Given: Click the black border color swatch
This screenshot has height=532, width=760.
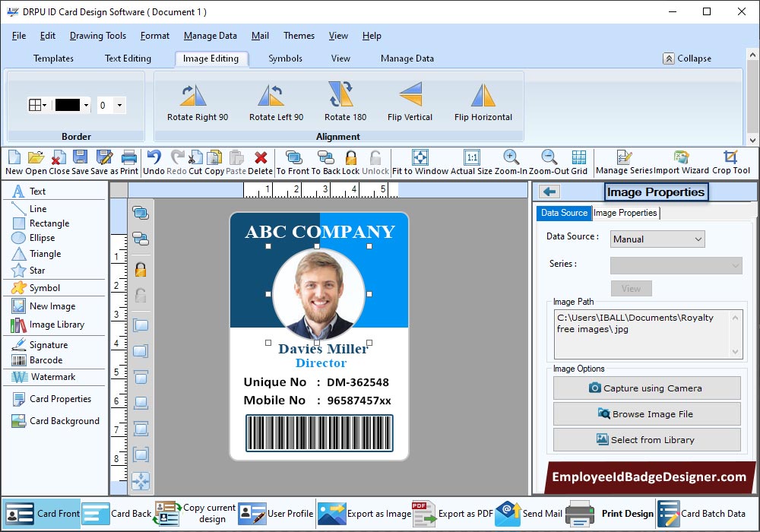Looking at the screenshot, I should pos(68,105).
